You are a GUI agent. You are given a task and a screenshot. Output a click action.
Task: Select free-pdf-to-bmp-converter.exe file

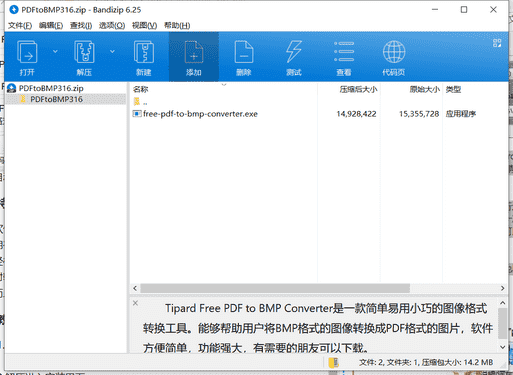pos(200,114)
